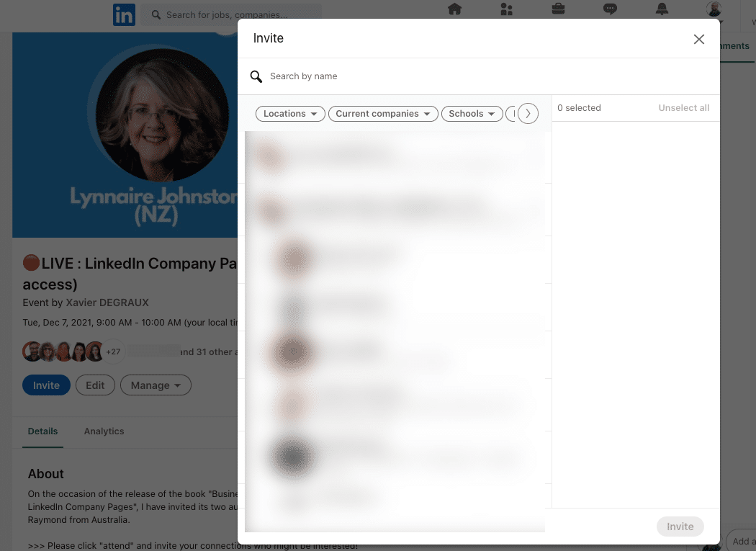Image resolution: width=756 pixels, height=551 pixels.
Task: Click the Edit button
Action: click(x=95, y=385)
